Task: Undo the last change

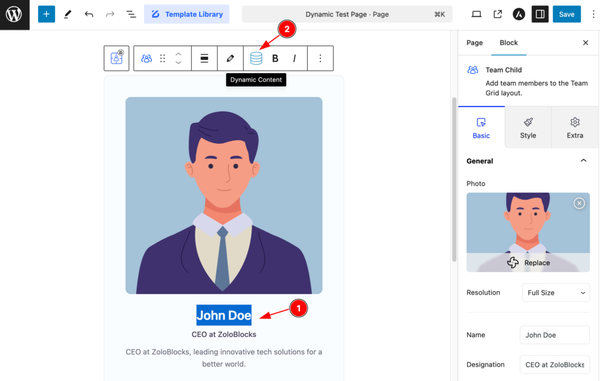Action: [89, 15]
